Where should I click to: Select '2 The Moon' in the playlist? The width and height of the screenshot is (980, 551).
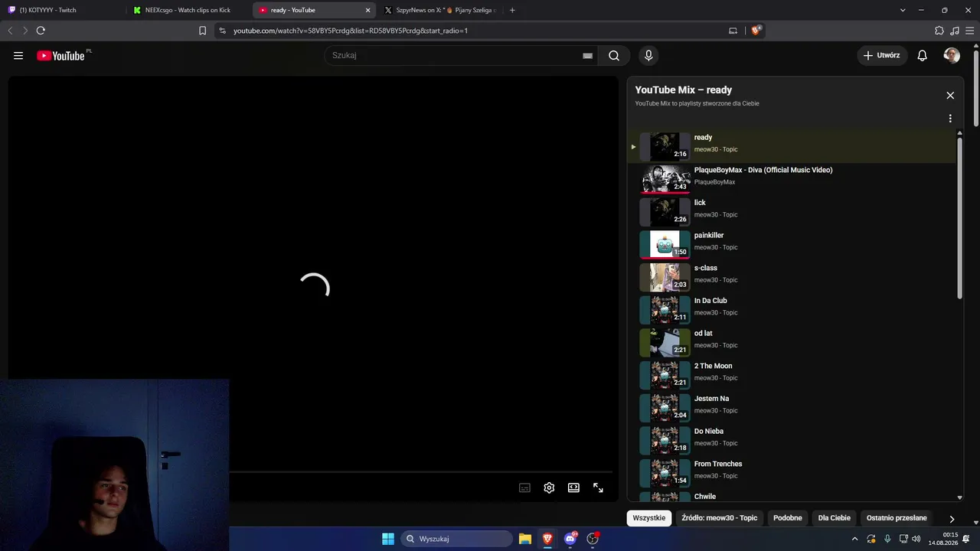click(792, 375)
